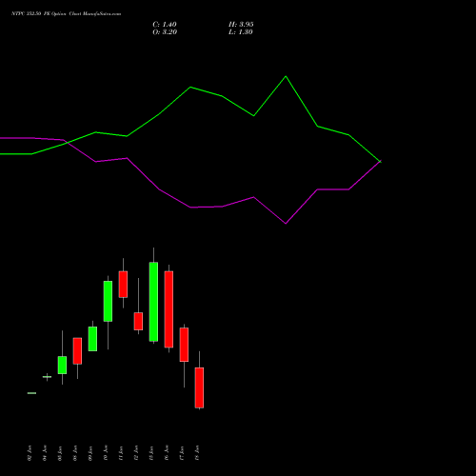
Task: Select the 10 Jan green candlestick
Action: (108, 301)
